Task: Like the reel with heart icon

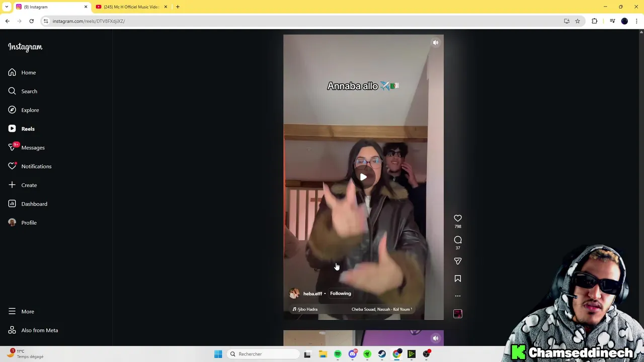Action: click(458, 218)
